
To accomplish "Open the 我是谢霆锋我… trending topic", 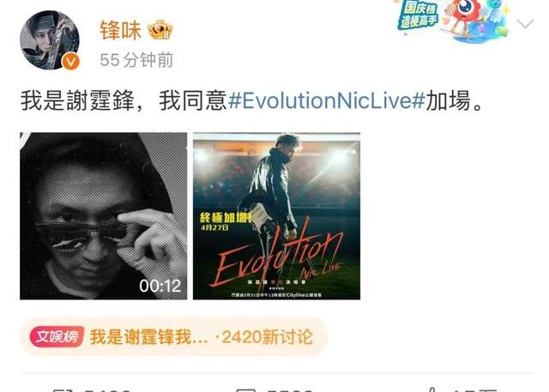I will [x=149, y=337].
